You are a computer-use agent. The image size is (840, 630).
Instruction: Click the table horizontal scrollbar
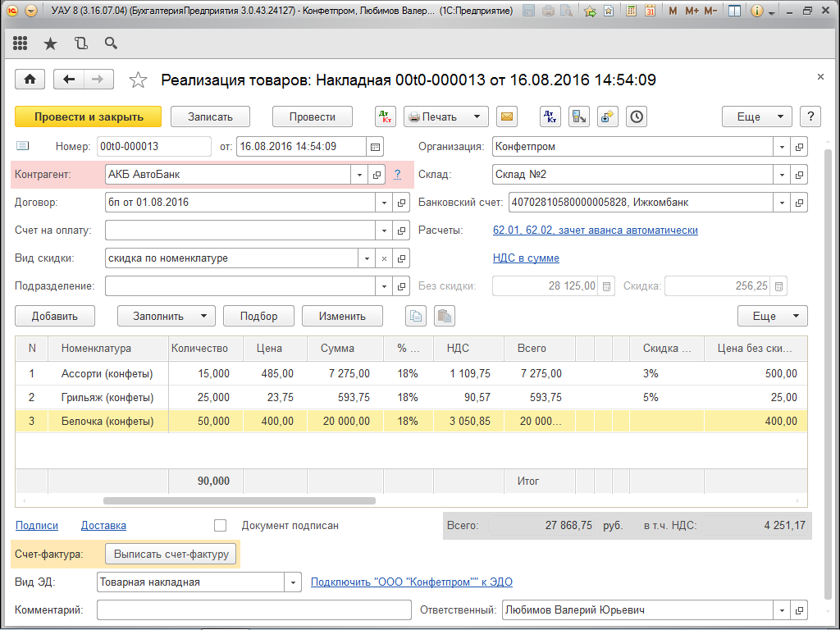pos(238,500)
